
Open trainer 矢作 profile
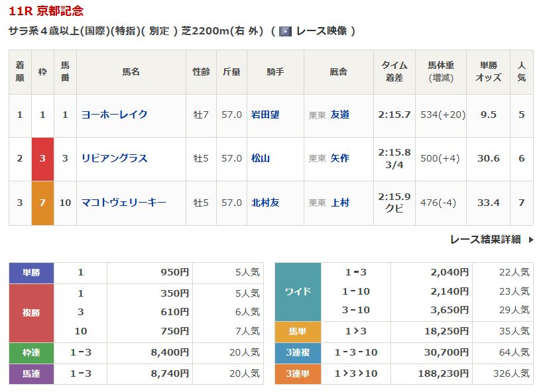coord(339,158)
